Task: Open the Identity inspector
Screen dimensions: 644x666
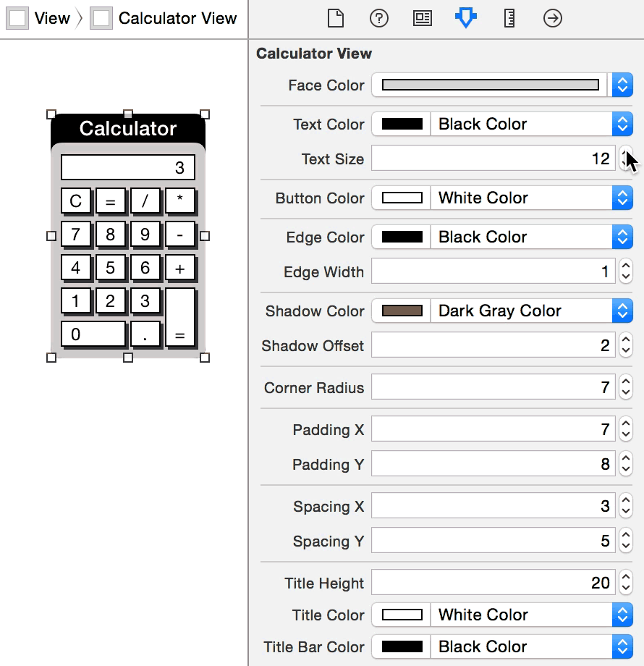Action: [x=422, y=18]
